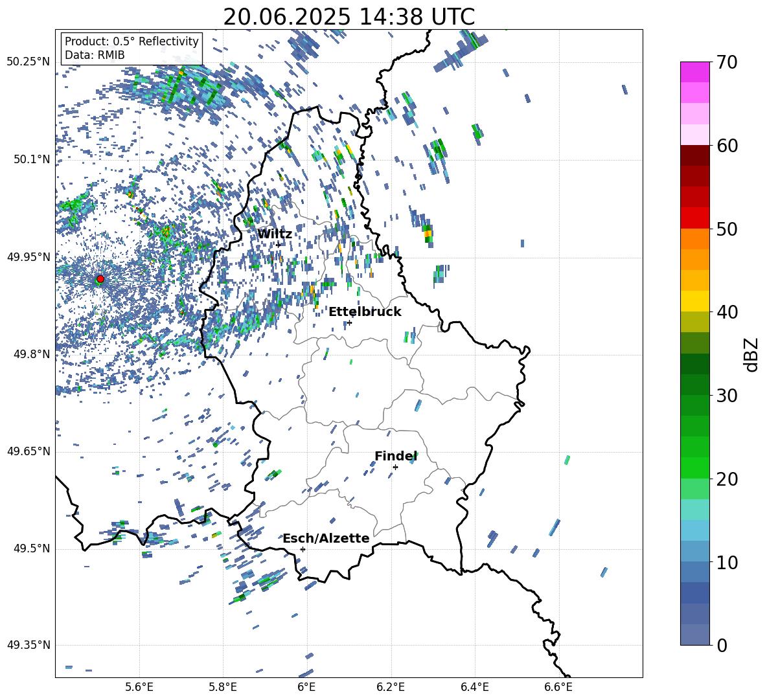Viewport: 767px width, 700px height.
Task: Click the bright red band just above 50 dBZ
Action: 695,218
